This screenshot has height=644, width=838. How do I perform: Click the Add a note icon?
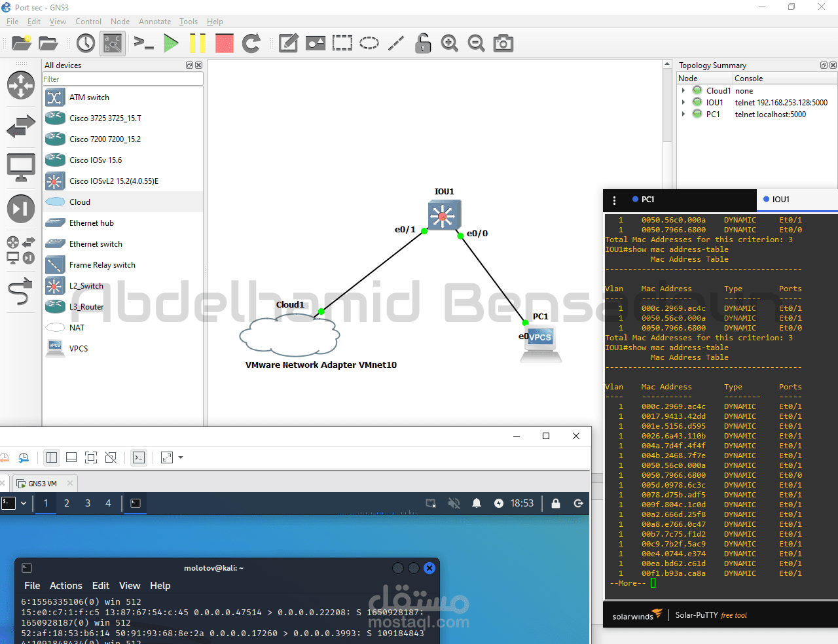[x=289, y=43]
